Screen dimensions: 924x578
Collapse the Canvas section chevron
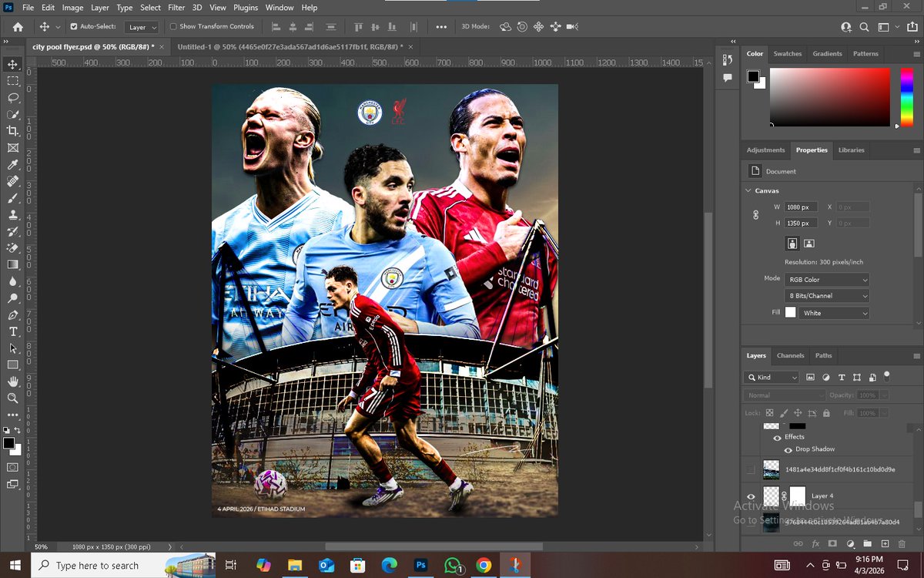[x=748, y=190]
